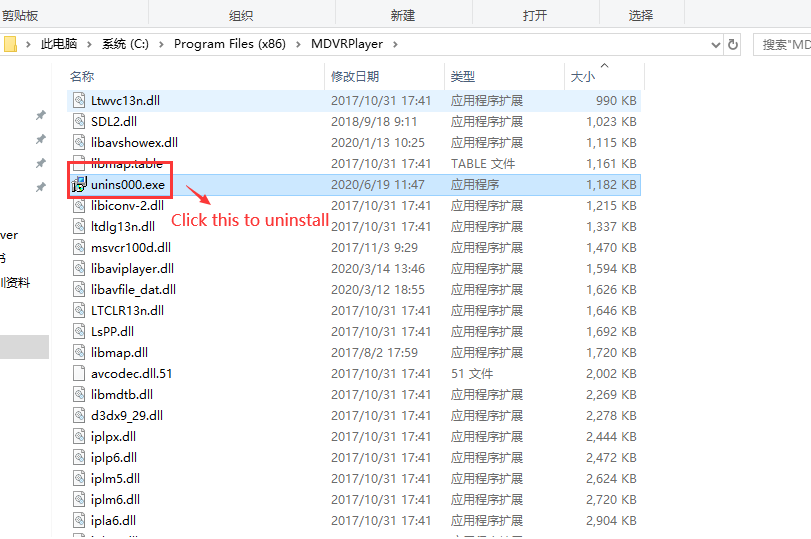Click the unins000.exe uninstaller icon

coord(79,185)
